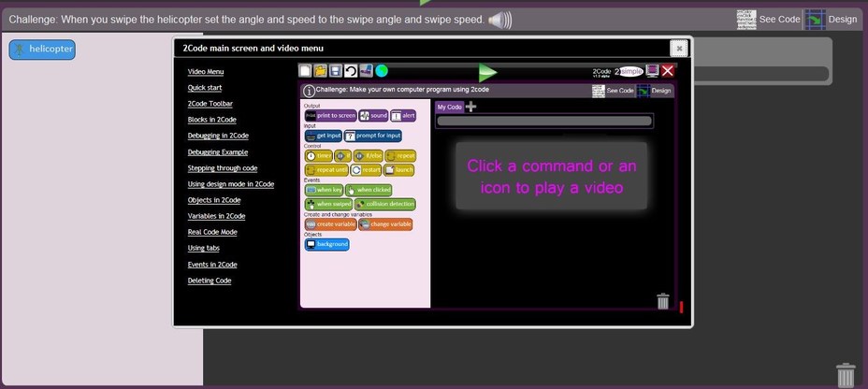The width and height of the screenshot is (868, 389).
Task: Click the share icon next to the undo icon
Action: coord(366,71)
